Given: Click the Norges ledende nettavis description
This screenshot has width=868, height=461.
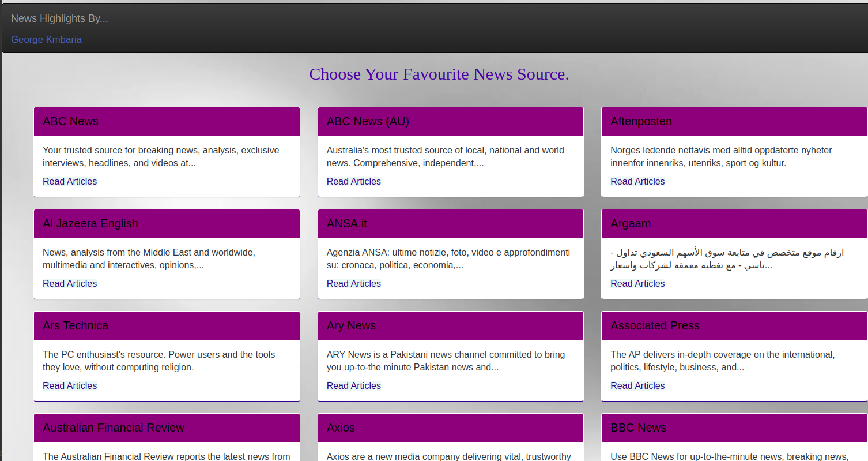Looking at the screenshot, I should point(722,156).
